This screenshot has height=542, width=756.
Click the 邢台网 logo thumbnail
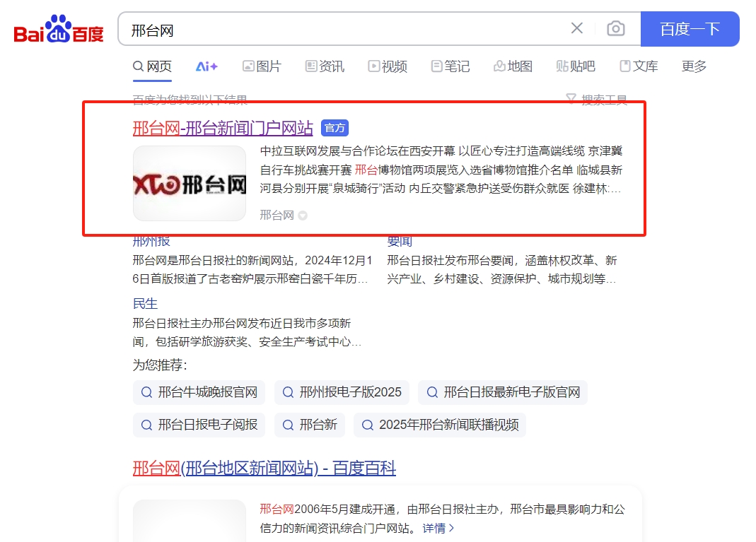pyautogui.click(x=190, y=183)
